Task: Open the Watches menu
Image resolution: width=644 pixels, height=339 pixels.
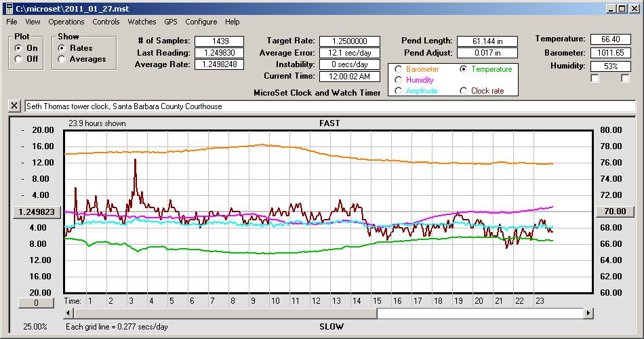Action: click(x=142, y=22)
